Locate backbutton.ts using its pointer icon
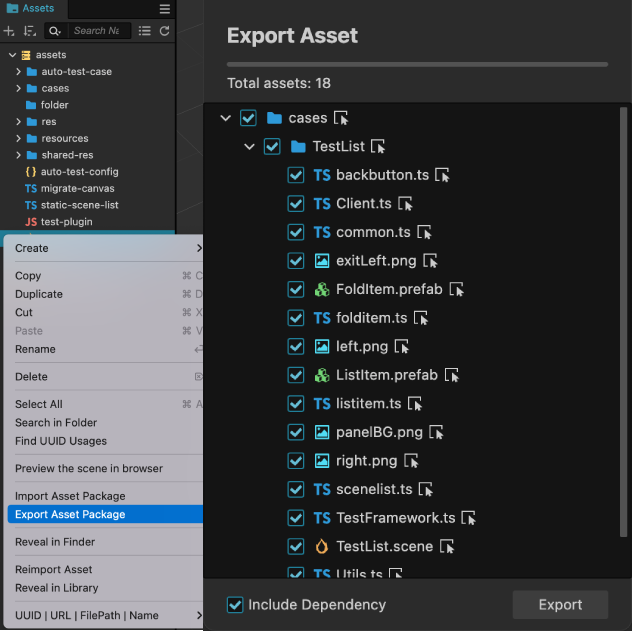 [x=442, y=175]
